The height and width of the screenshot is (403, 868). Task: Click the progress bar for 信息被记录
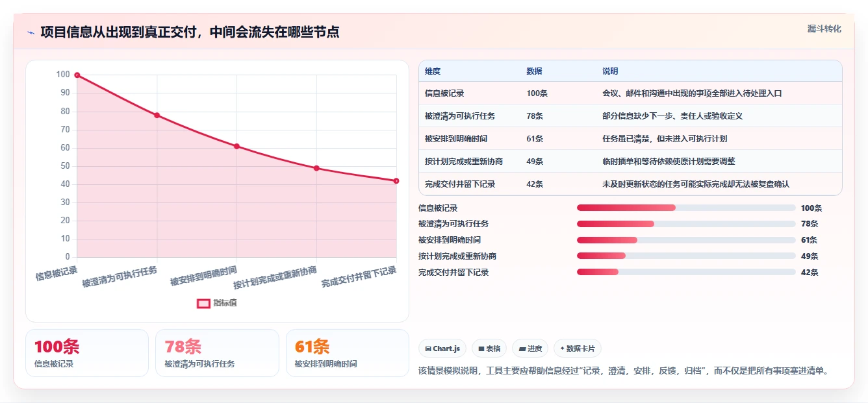pyautogui.click(x=686, y=208)
